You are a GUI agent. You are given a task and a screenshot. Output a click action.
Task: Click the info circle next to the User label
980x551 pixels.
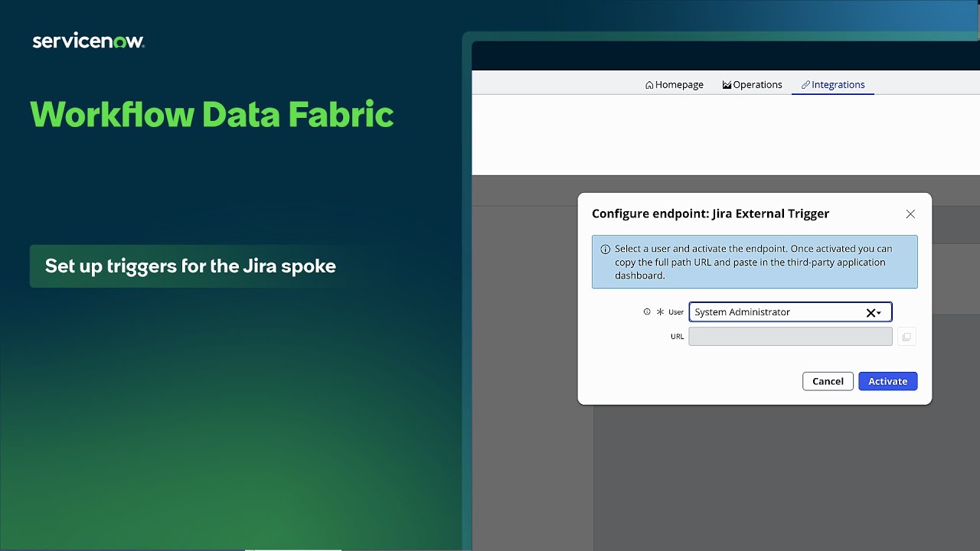pos(647,311)
